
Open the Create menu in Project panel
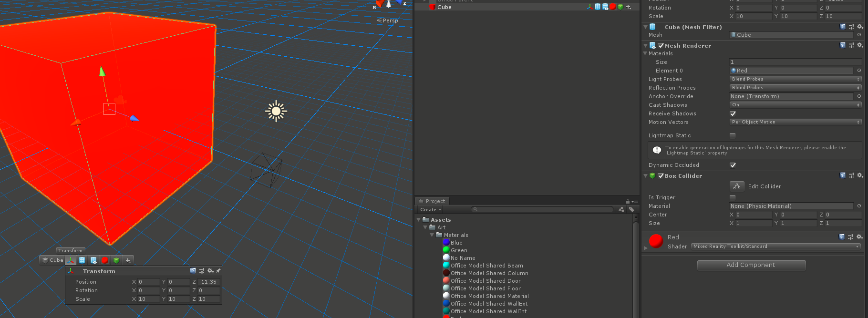pos(431,209)
